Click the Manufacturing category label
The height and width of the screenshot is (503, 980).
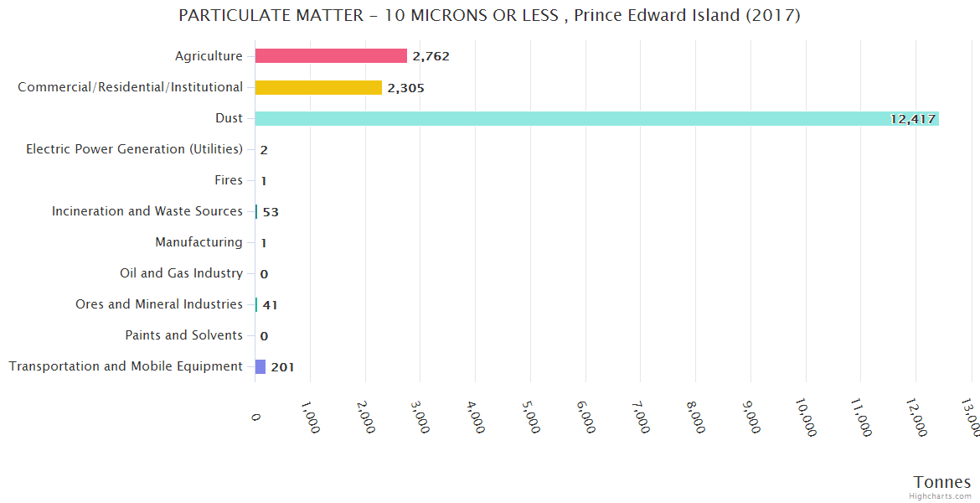pos(199,242)
